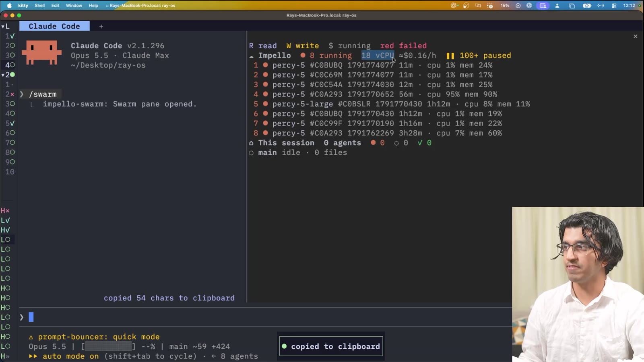Click the context usage progress bar
Screen dimensions: 644x362
pos(108,346)
